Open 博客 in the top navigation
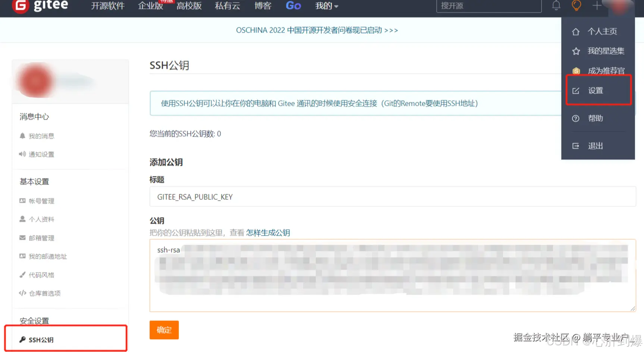The image size is (644, 352). point(263,6)
